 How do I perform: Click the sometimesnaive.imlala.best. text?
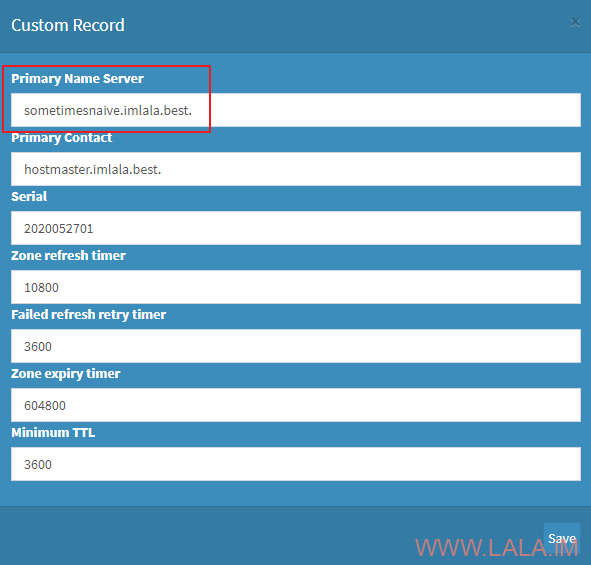108,110
